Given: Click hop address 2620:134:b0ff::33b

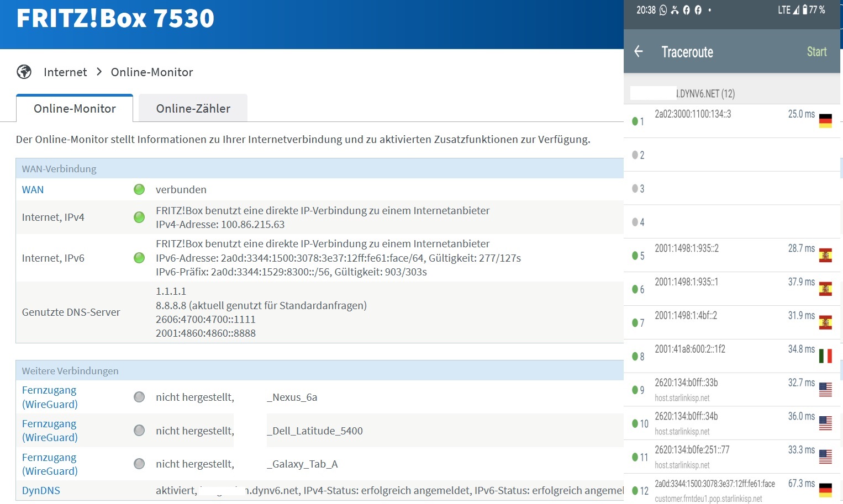Looking at the screenshot, I should (686, 383).
